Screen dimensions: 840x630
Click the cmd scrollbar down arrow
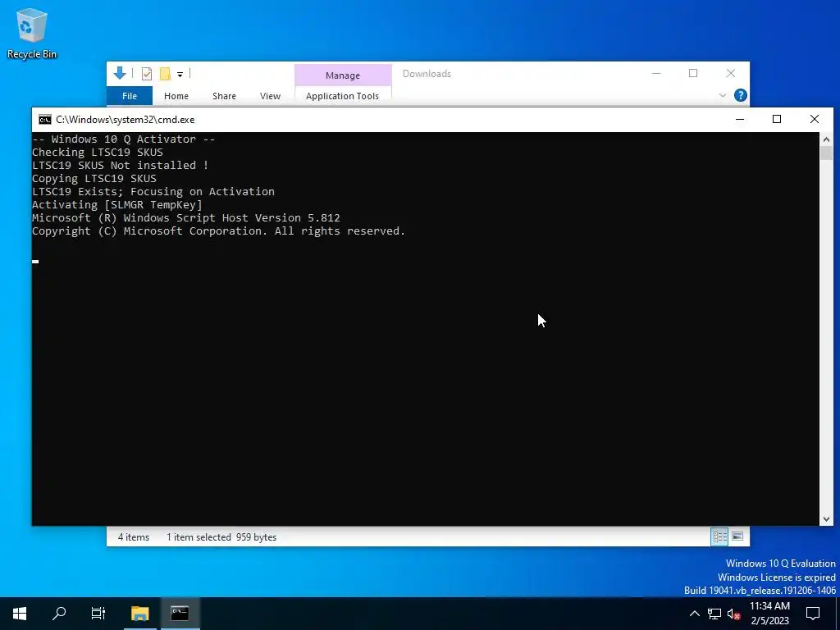click(x=826, y=518)
